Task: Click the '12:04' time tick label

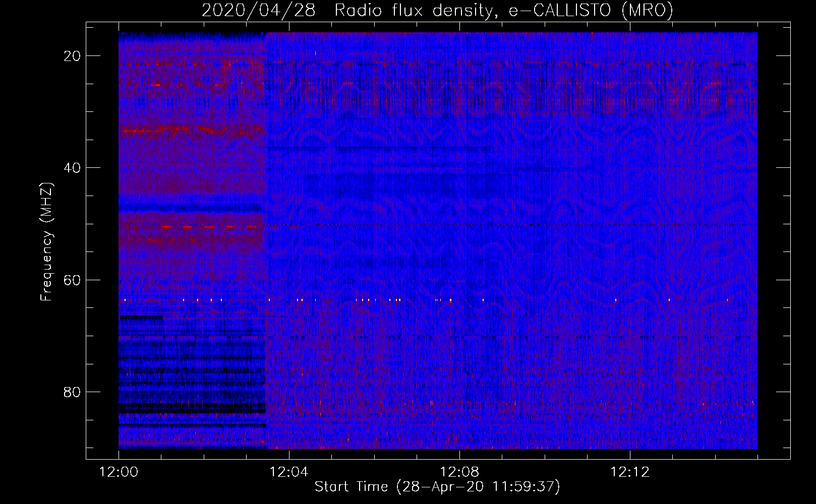Action: point(288,472)
